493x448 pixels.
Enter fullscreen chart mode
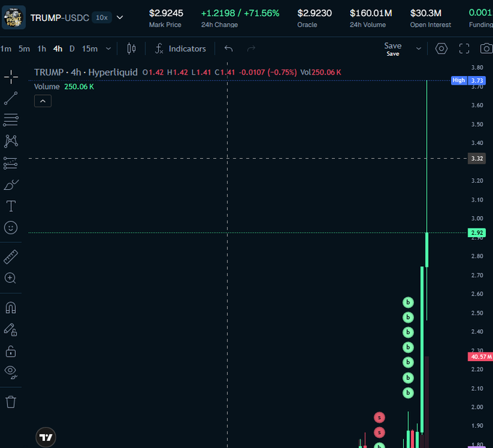464,49
